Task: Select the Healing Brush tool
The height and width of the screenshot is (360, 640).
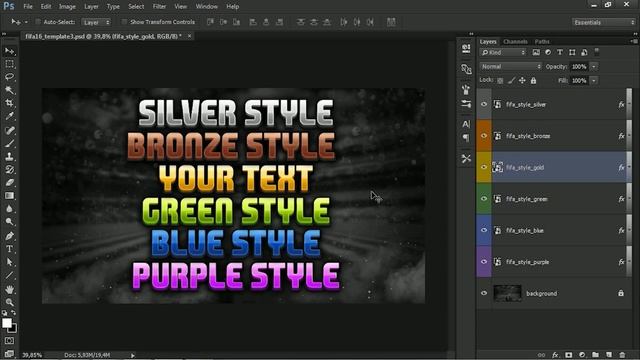Action: 9,130
